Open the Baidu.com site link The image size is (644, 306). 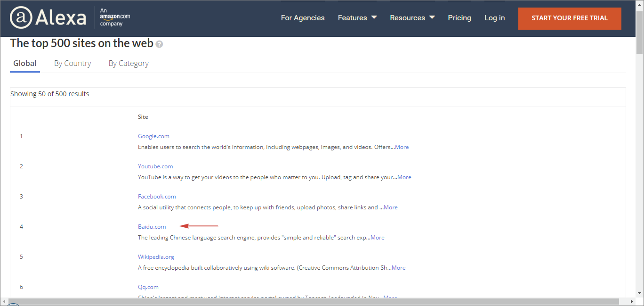tap(152, 227)
